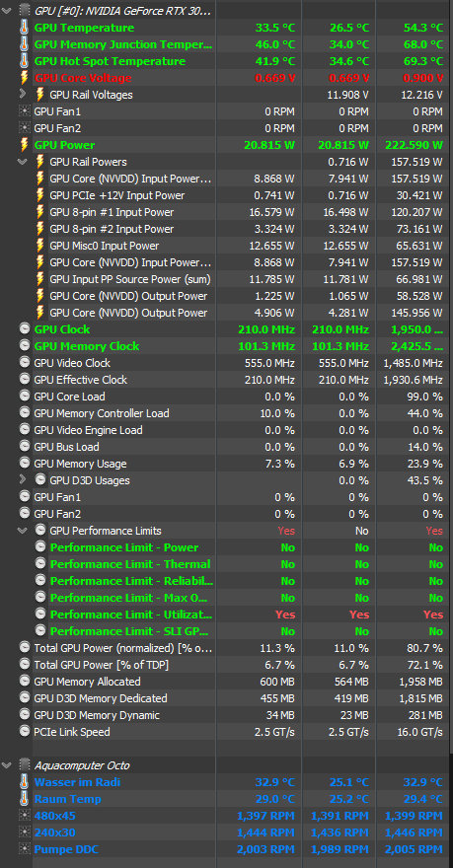Expand the GPU D3D Usages row

23,480
